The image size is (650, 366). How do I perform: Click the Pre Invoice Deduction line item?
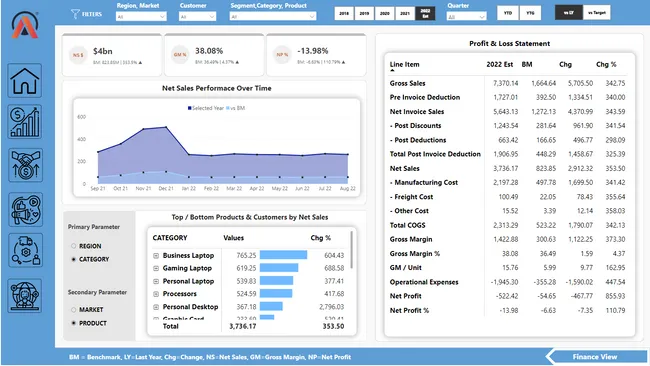click(x=425, y=97)
